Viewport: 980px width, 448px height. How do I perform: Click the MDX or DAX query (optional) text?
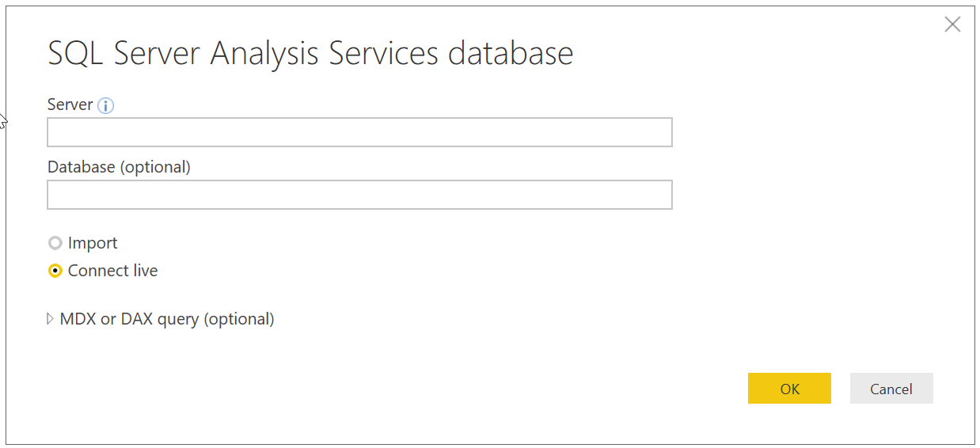167,319
